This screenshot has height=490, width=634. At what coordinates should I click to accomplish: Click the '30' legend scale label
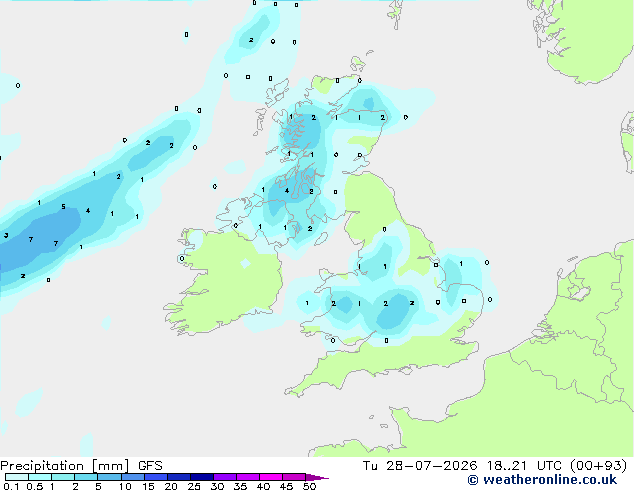217,486
